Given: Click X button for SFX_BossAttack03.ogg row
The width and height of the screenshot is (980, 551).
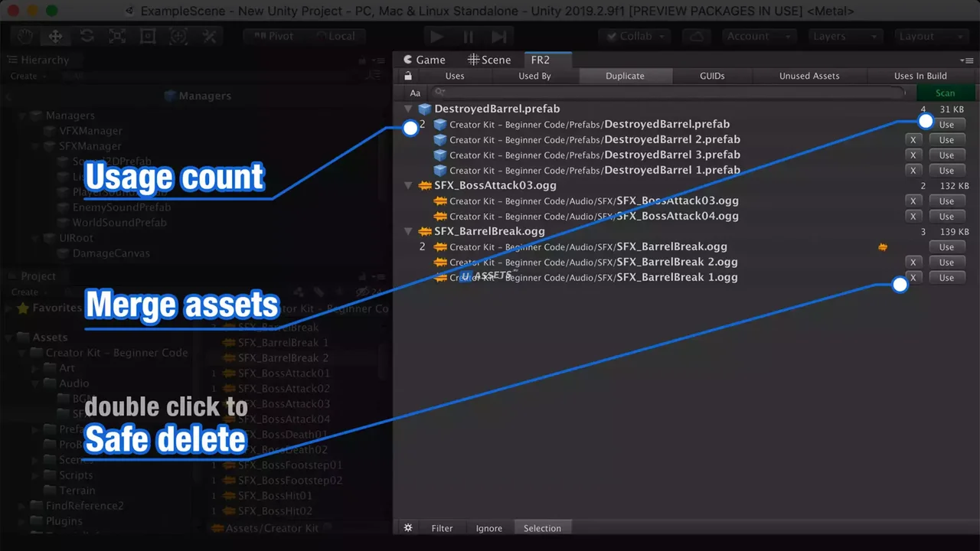Looking at the screenshot, I should point(913,201).
